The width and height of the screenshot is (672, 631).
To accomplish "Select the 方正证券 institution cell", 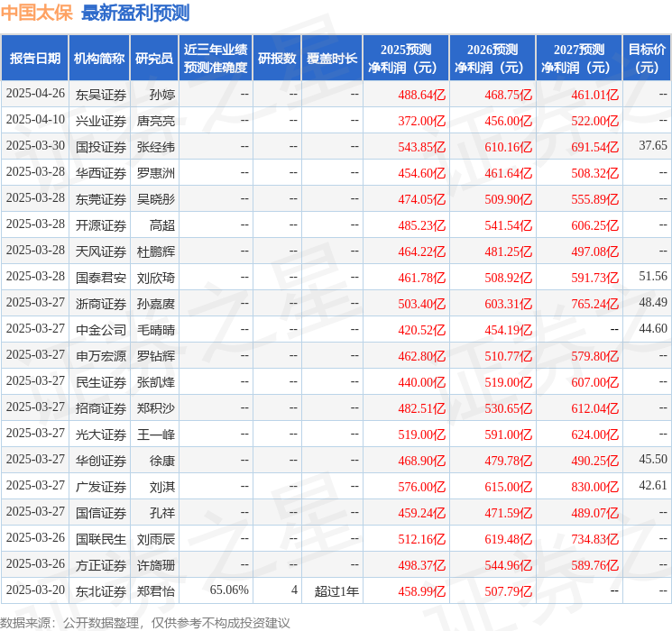I will point(101,565).
